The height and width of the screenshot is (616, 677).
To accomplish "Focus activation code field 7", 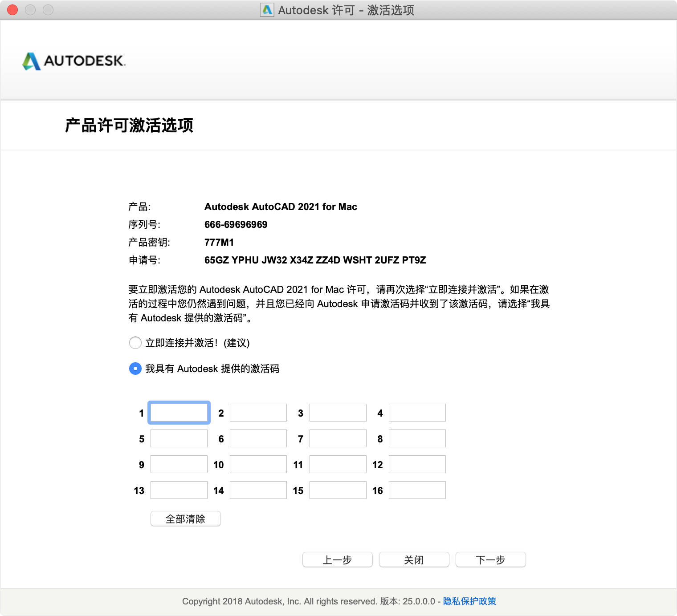I will (338, 438).
